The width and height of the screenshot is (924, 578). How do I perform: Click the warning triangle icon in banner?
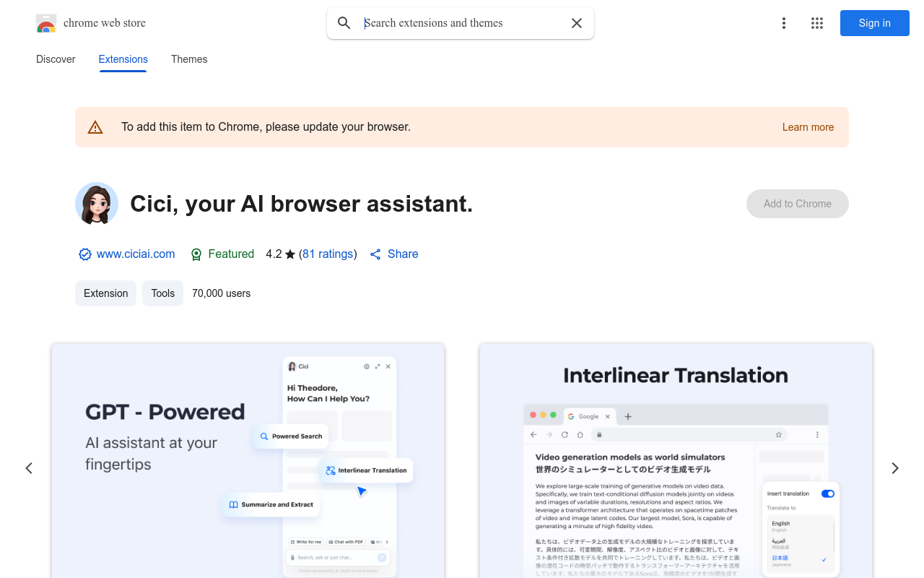95,127
